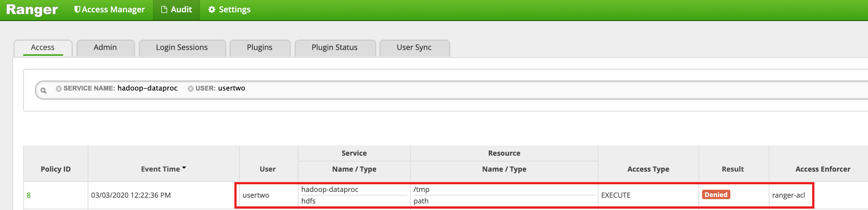
Task: Click the Ranger logo
Action: [x=32, y=10]
